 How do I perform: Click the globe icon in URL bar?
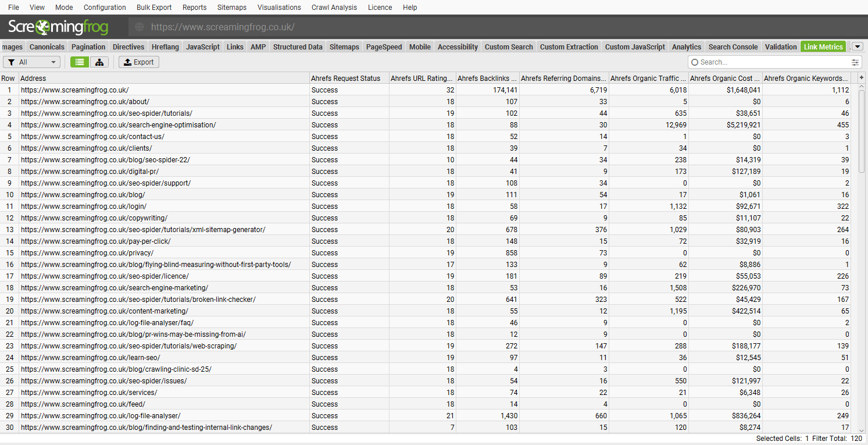pyautogui.click(x=139, y=27)
